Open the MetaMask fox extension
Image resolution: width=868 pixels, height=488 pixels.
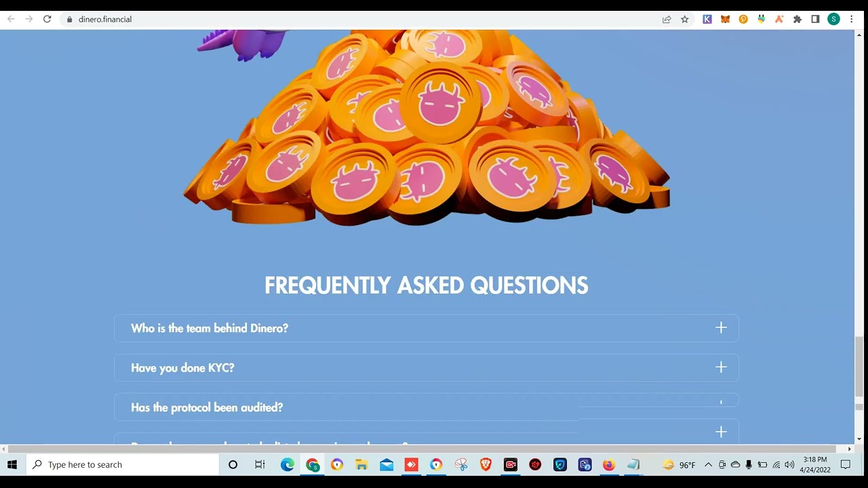click(725, 19)
